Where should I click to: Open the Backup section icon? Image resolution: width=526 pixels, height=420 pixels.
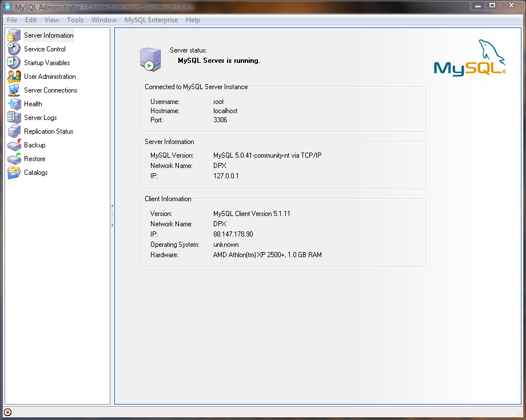pyautogui.click(x=14, y=145)
